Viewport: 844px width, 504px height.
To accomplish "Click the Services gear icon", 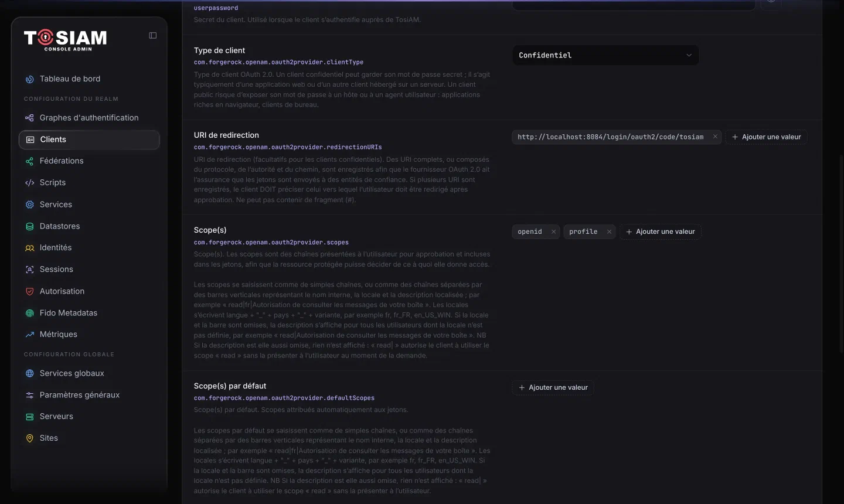I will pyautogui.click(x=30, y=205).
